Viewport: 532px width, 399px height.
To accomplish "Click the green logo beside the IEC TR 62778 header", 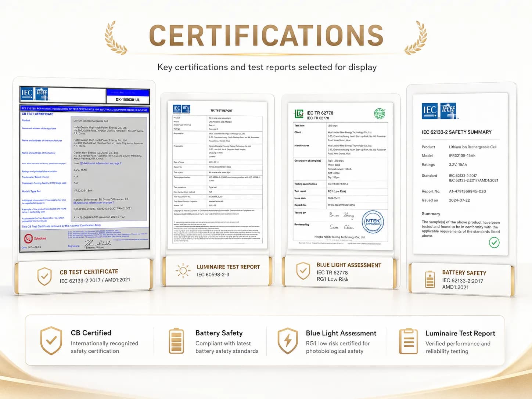I will 299,114.
